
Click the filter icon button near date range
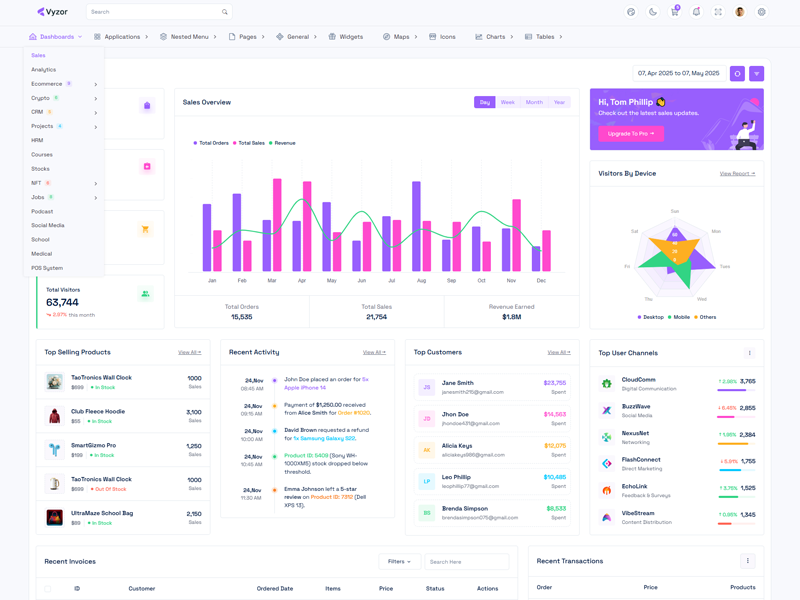pos(757,73)
